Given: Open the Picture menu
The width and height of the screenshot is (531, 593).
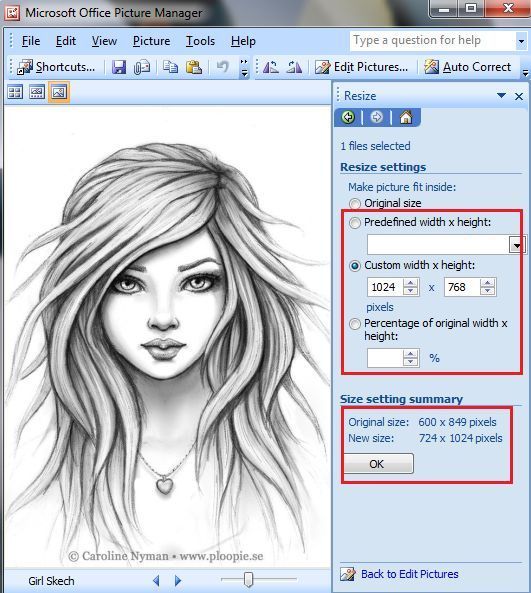Looking at the screenshot, I should coord(151,41).
